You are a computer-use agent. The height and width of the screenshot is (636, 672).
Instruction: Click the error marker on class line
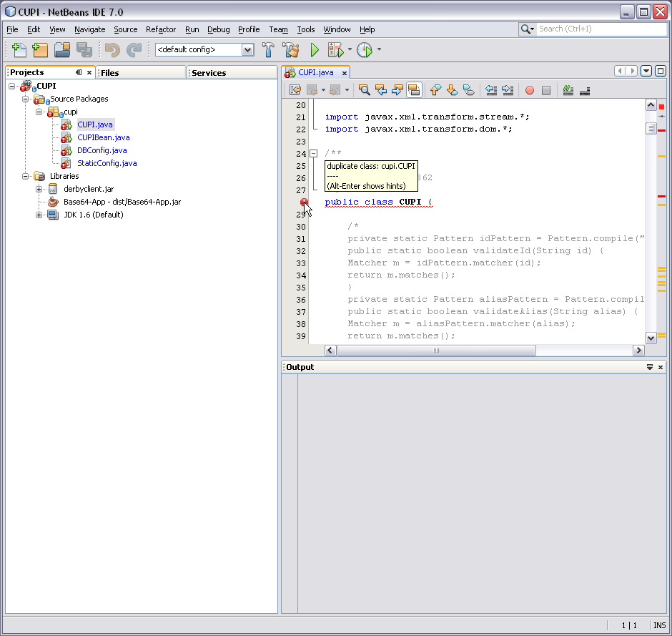coord(304,202)
